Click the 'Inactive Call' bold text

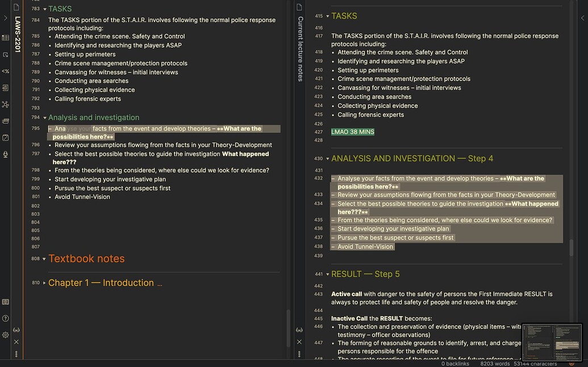coord(349,318)
